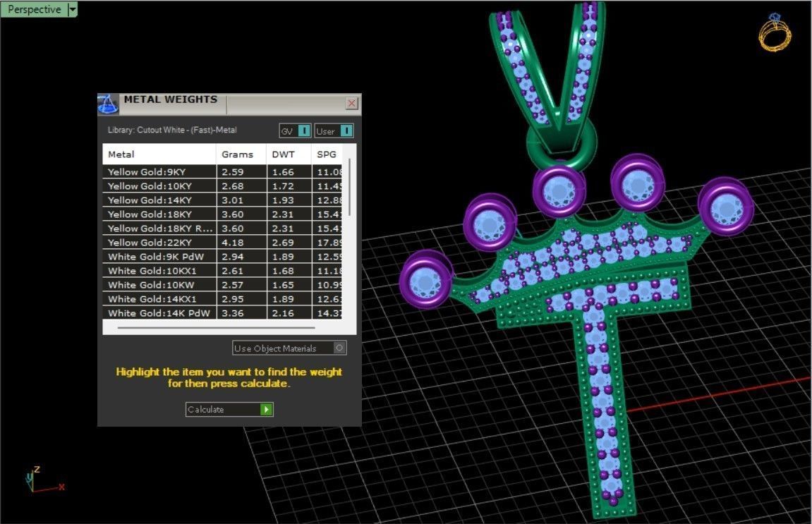Click the 4.18 grams value
This screenshot has height=524, width=812.
pos(233,243)
